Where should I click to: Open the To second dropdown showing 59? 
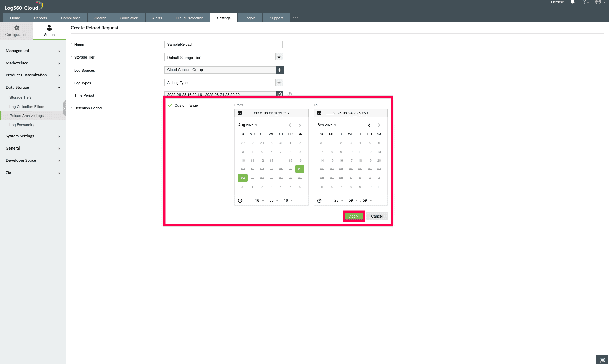click(367, 201)
